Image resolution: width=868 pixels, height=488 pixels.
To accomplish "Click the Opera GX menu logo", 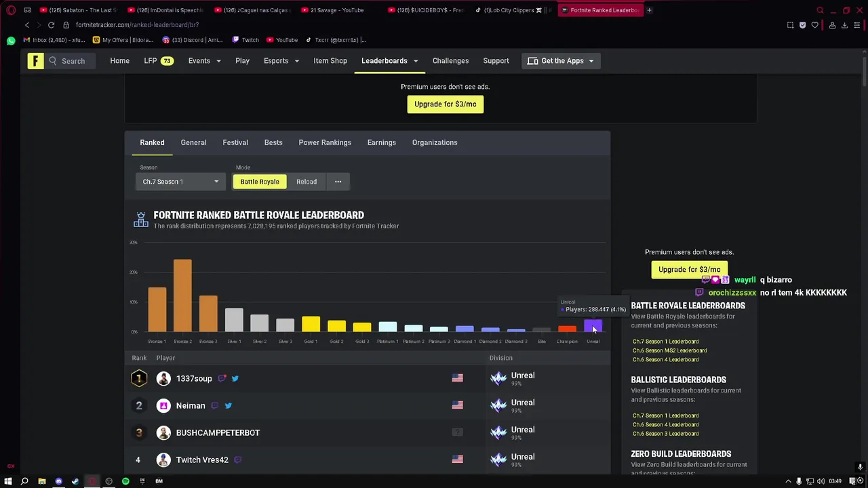I will [x=11, y=10].
